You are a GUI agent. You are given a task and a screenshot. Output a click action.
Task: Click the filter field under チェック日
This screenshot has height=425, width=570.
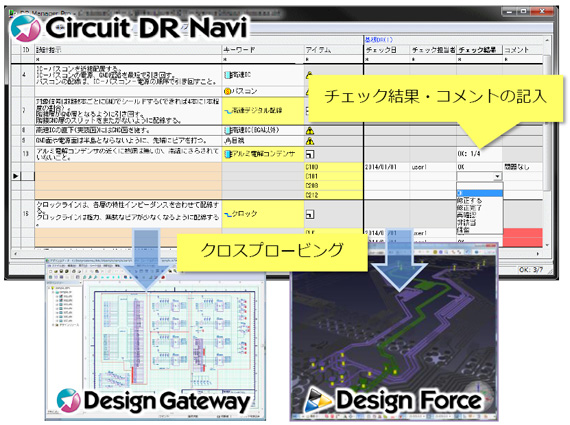tap(387, 59)
